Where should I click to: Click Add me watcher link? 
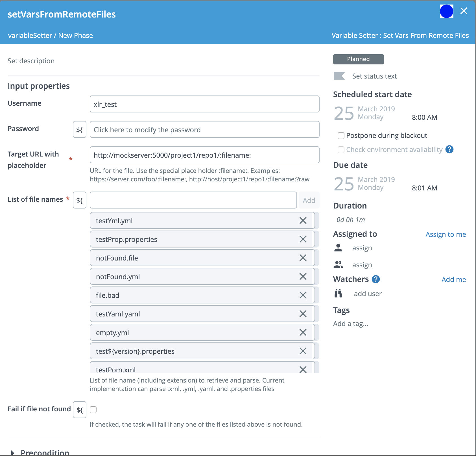pos(454,280)
